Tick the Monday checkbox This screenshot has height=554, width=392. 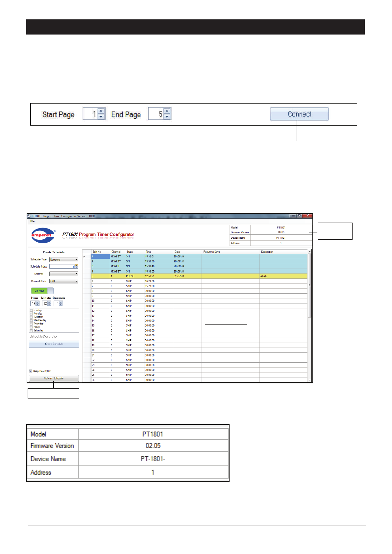tap(31, 314)
